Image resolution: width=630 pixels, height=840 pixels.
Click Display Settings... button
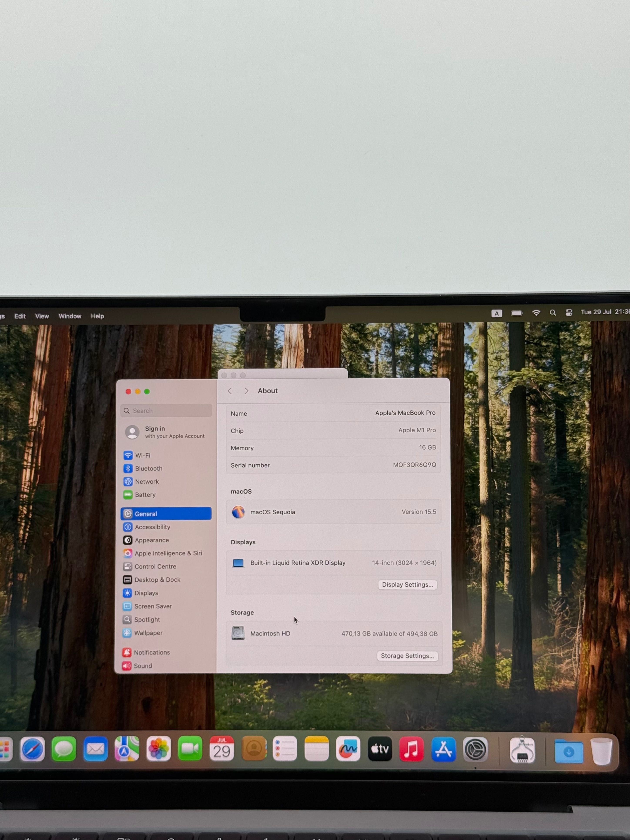[x=407, y=584]
